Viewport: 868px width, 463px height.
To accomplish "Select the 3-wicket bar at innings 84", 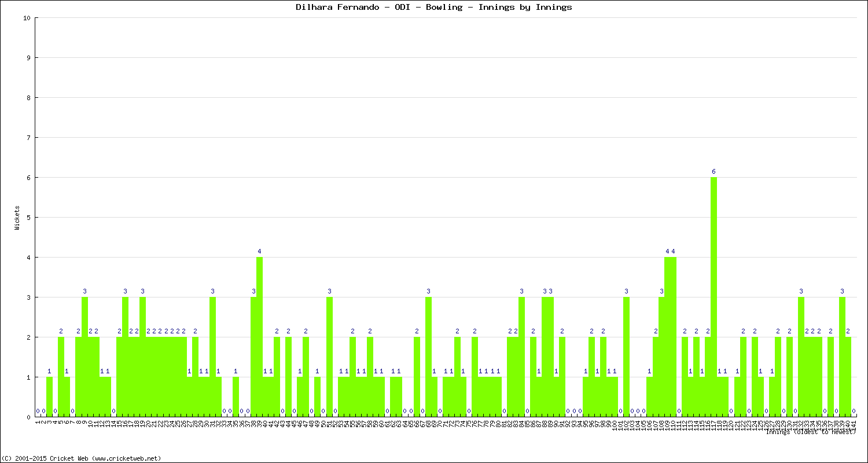I will pos(521,357).
